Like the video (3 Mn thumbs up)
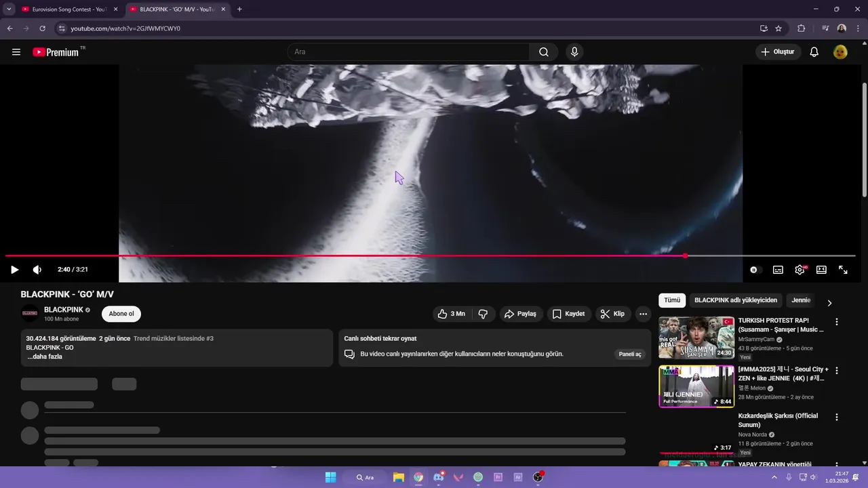The height and width of the screenshot is (488, 868). (x=452, y=314)
